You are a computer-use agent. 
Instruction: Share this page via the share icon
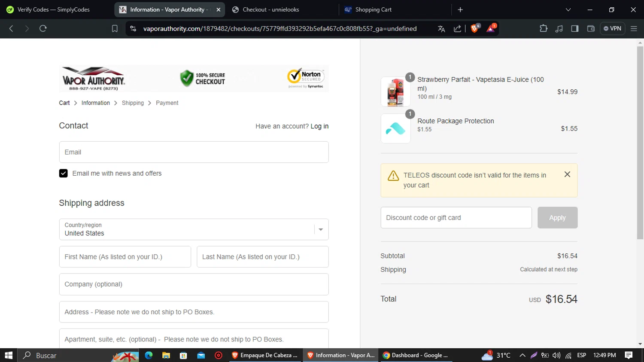point(457,29)
